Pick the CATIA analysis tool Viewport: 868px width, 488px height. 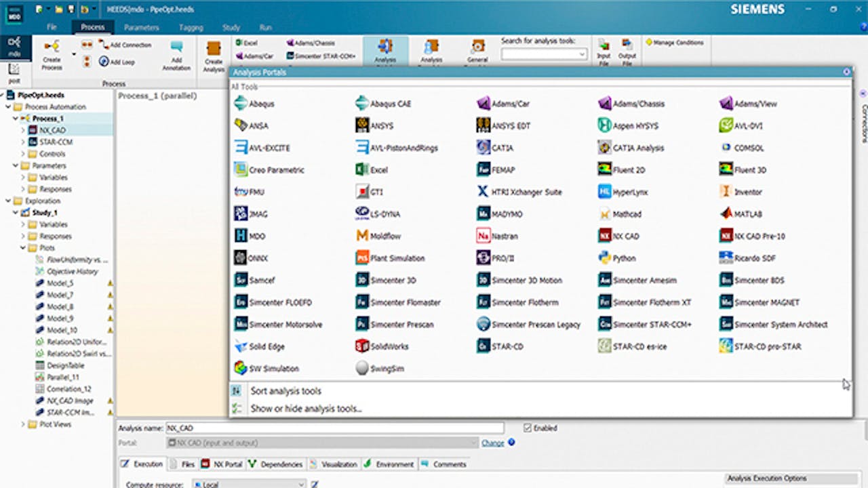[x=495, y=148]
